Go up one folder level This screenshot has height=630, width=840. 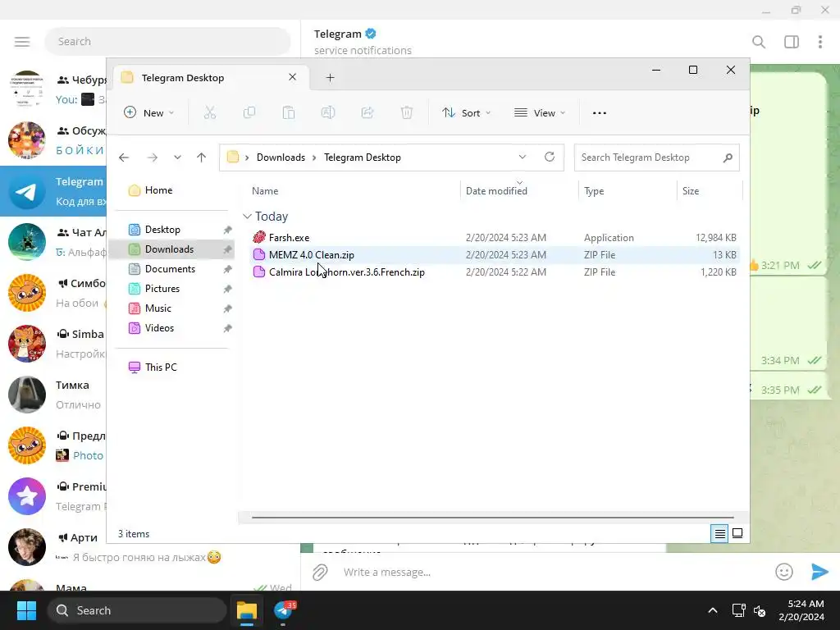(202, 157)
